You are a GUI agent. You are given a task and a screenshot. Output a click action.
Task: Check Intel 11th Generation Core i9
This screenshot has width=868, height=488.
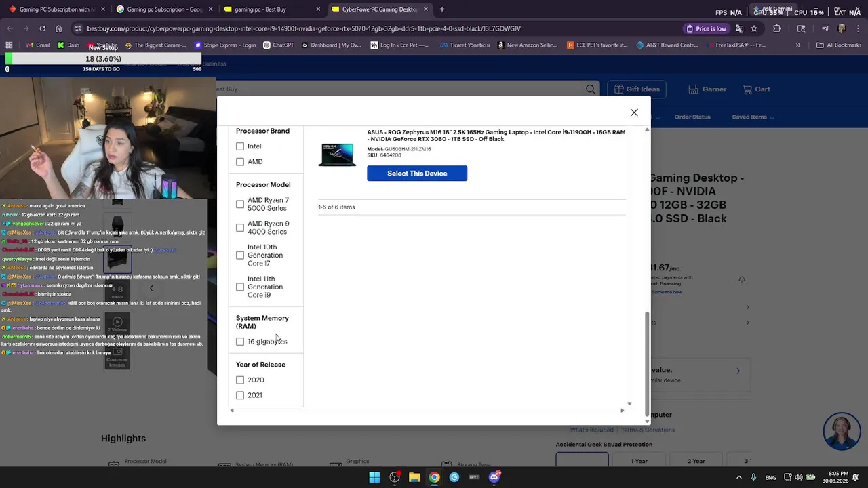(x=240, y=287)
